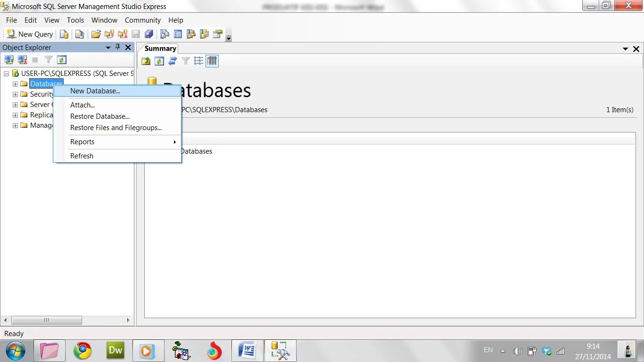The height and width of the screenshot is (362, 644).
Task: Open the Properties Window icon
Action: pyautogui.click(x=217, y=34)
